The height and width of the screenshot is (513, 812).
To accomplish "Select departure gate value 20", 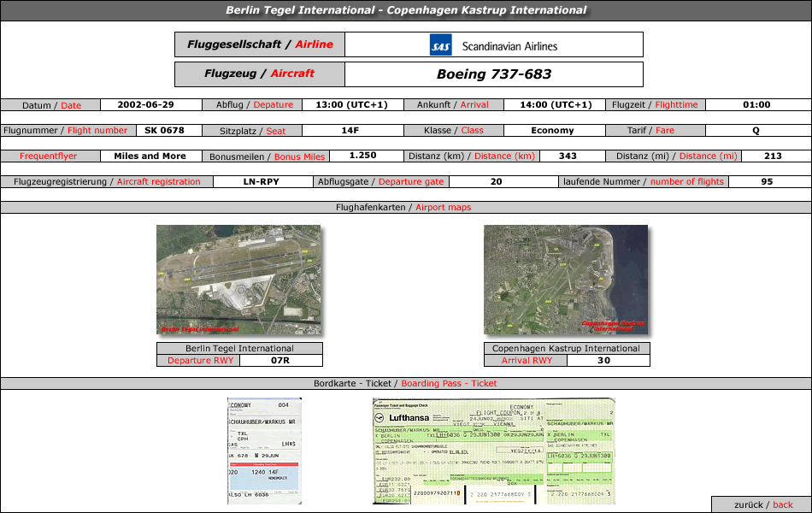I will [496, 182].
